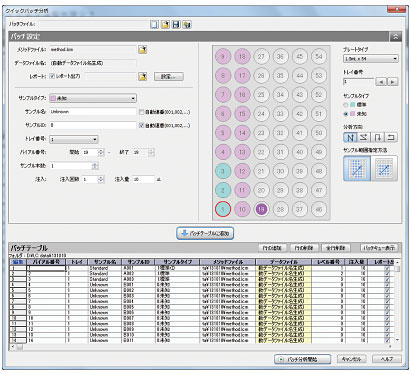Click the save-as batch file icon
Image resolution: width=412 pixels, height=374 pixels.
(x=187, y=24)
